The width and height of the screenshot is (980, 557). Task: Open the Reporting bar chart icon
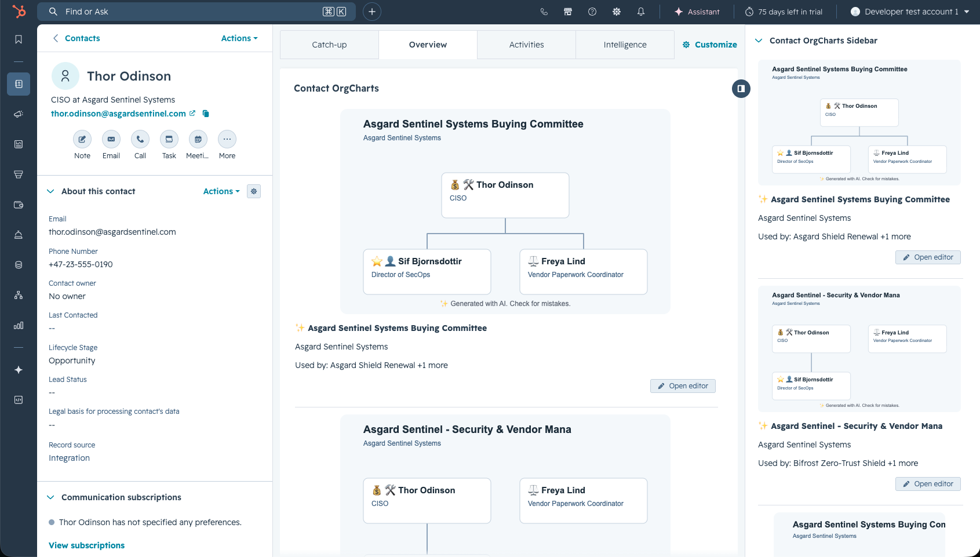point(19,325)
